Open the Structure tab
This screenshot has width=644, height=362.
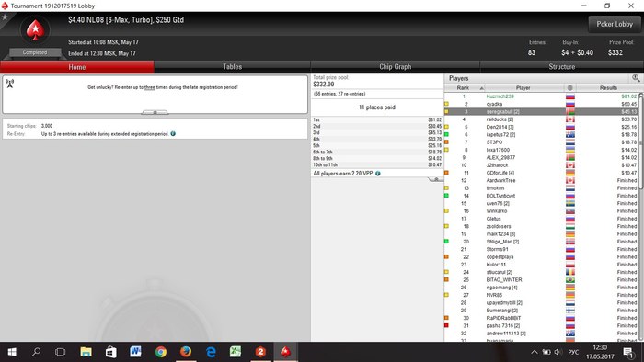561,67
